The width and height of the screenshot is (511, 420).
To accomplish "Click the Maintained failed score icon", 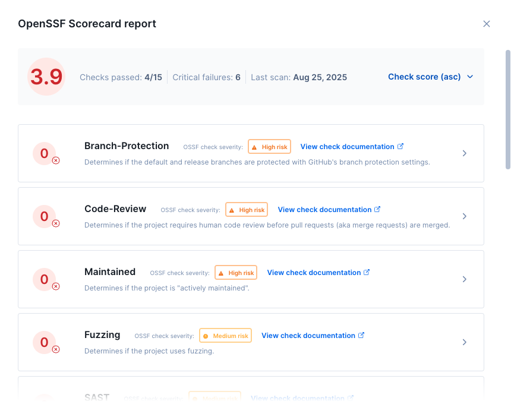I will 45,280.
